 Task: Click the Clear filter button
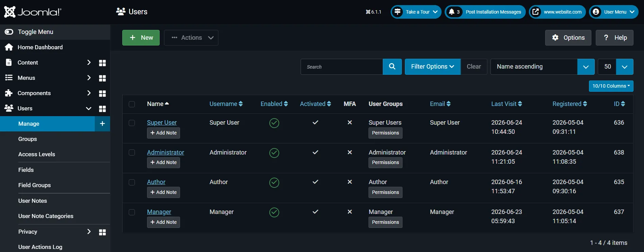[474, 67]
